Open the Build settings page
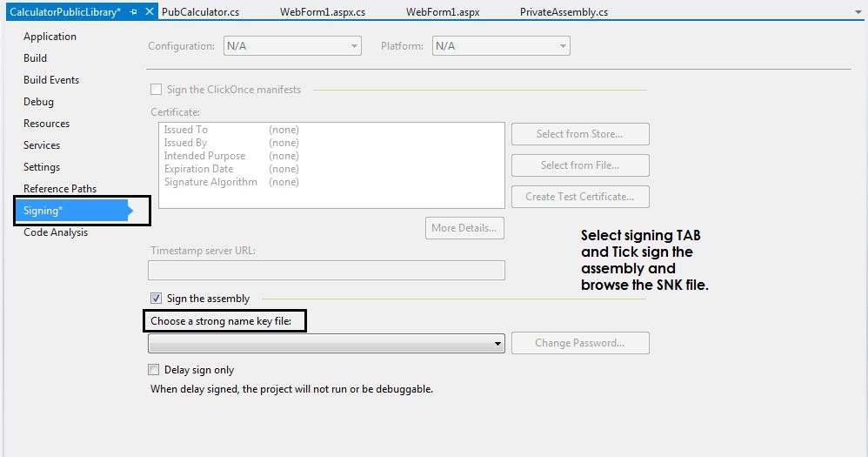This screenshot has width=868, height=457. (x=35, y=58)
